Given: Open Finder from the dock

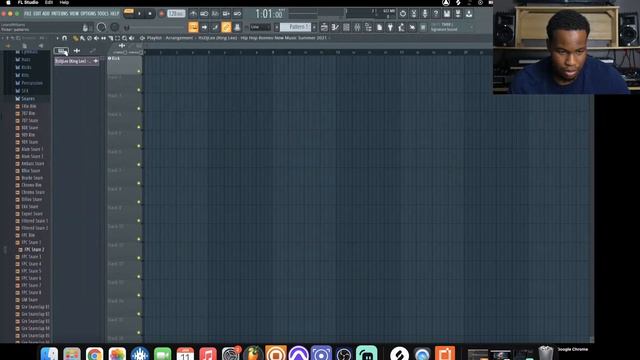Looking at the screenshot, I should coord(49,353).
